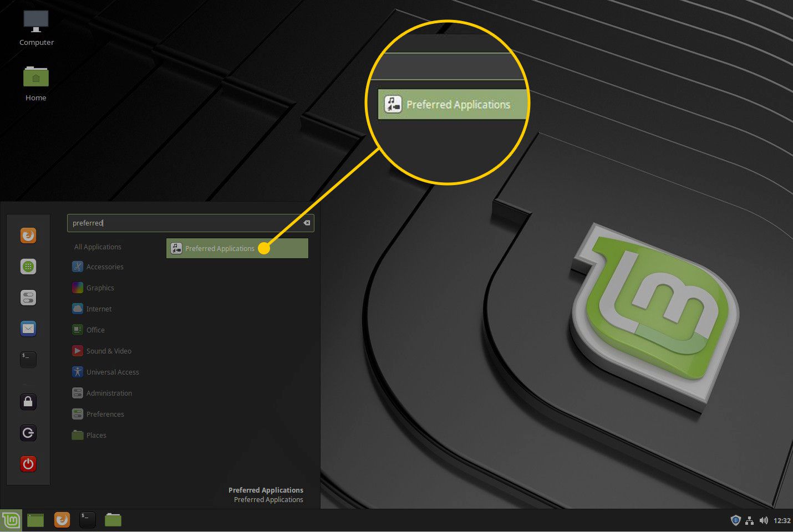Image resolution: width=793 pixels, height=532 pixels.
Task: Click the Linux Mint menu button on the panel
Action: [11, 520]
